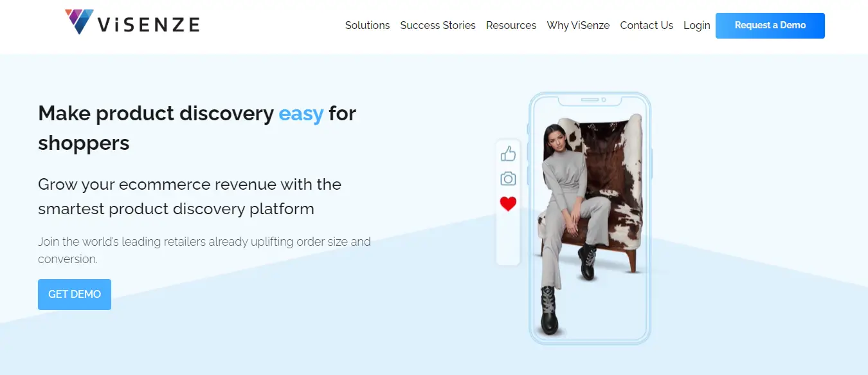Viewport: 868px width, 375px height.
Task: Click the "Grow your ecommerce revenue" subheading
Action: [x=190, y=196]
